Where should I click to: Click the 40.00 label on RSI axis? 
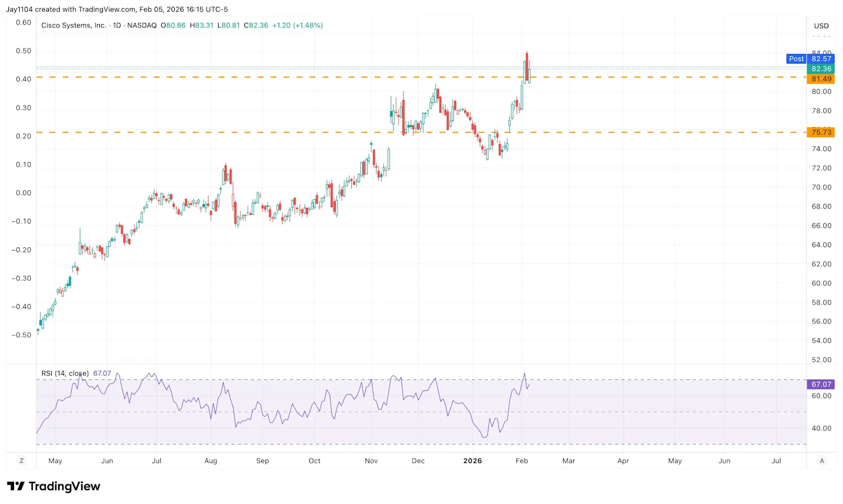click(x=822, y=428)
